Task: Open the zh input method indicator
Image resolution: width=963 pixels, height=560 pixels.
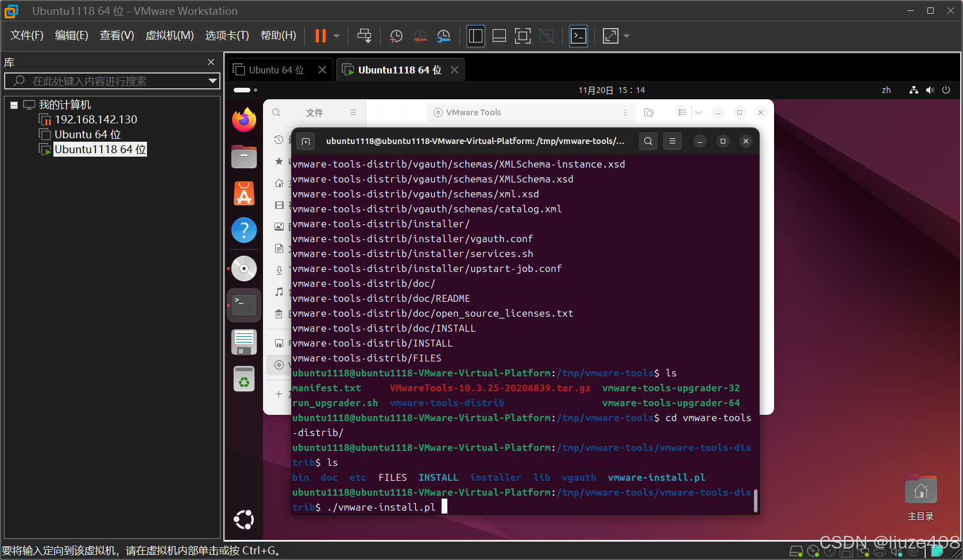Action: 886,90
